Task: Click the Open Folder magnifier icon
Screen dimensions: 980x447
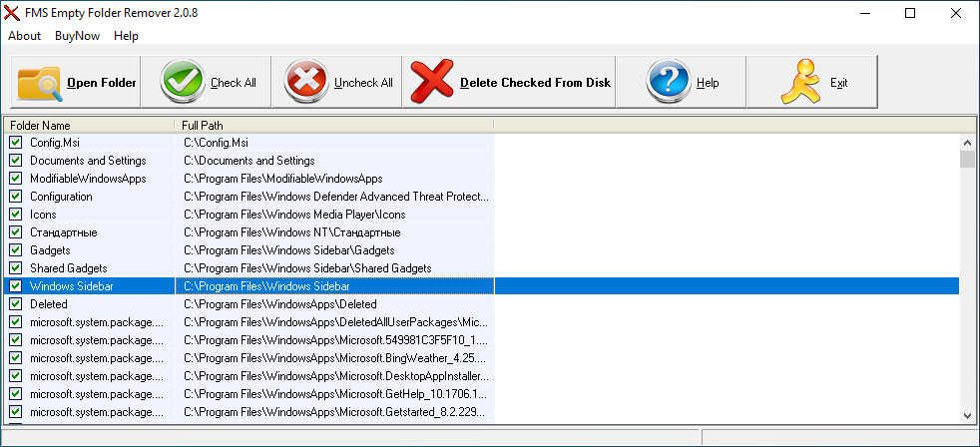Action: 40,83
